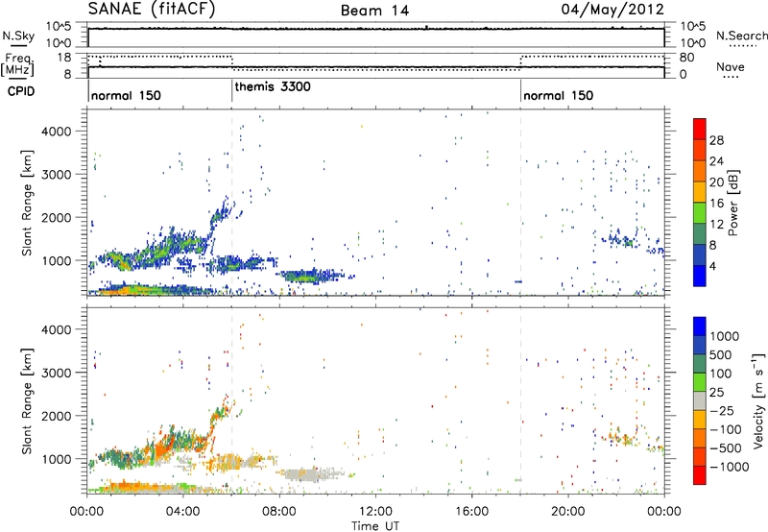This screenshot has width=768, height=532.
Task: Click the -1000 tick on Velocity colorbar
Action: coord(730,467)
